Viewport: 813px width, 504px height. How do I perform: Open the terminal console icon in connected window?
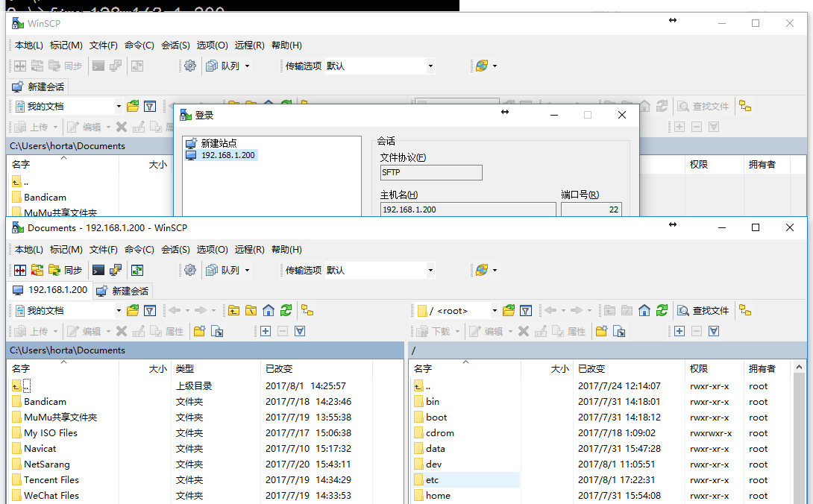click(98, 270)
